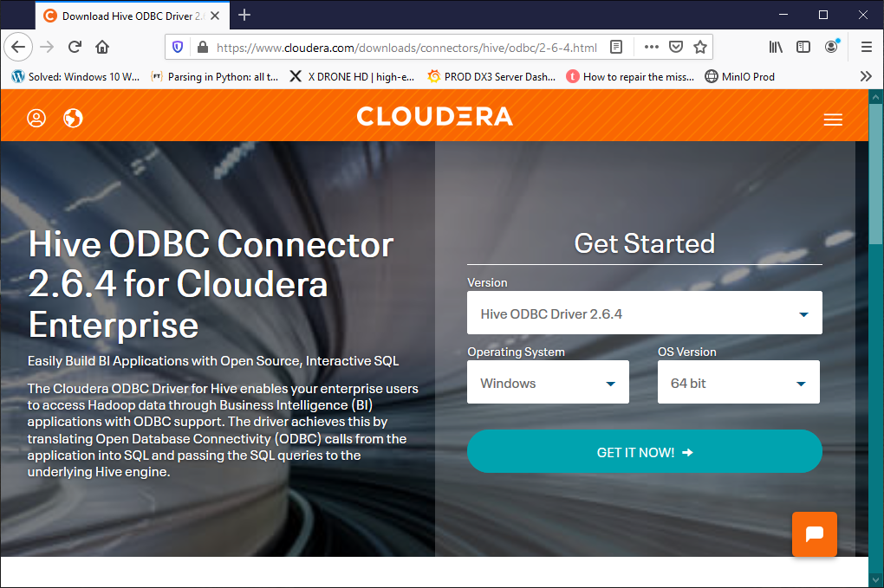
Task: Expand the OS Version dropdown
Action: coord(738,383)
